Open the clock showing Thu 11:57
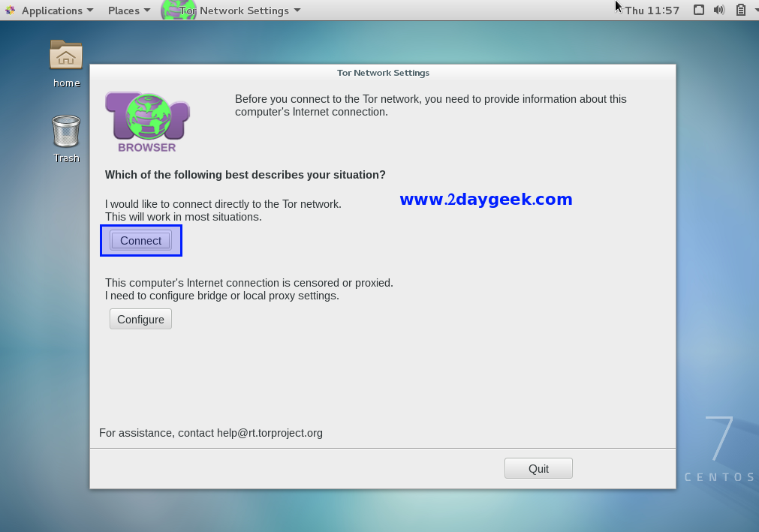The width and height of the screenshot is (759, 532). coord(652,11)
